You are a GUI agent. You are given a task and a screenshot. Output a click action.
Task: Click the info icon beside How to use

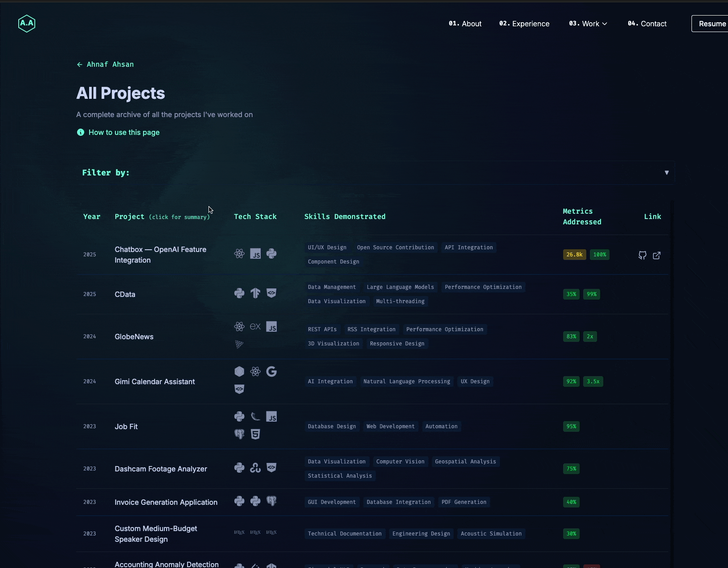point(81,132)
